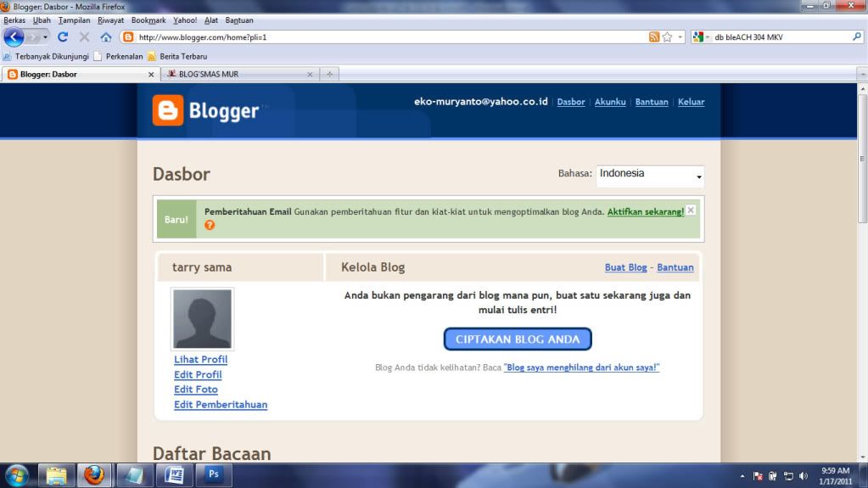The width and height of the screenshot is (868, 488).
Task: Open the Terbanyak Dikunjungi bookmark folder
Action: tap(46, 57)
